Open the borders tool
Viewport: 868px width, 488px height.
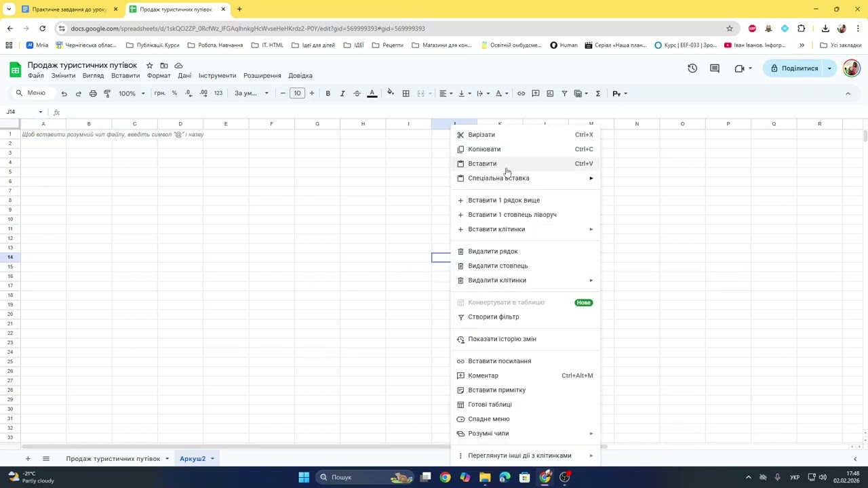pos(406,94)
